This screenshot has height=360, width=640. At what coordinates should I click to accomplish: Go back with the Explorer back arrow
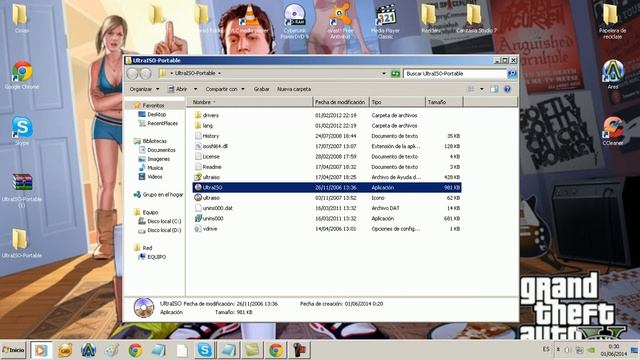[x=132, y=73]
